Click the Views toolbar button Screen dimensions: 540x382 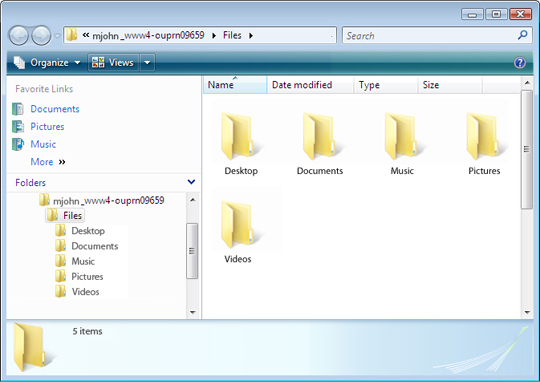point(113,63)
